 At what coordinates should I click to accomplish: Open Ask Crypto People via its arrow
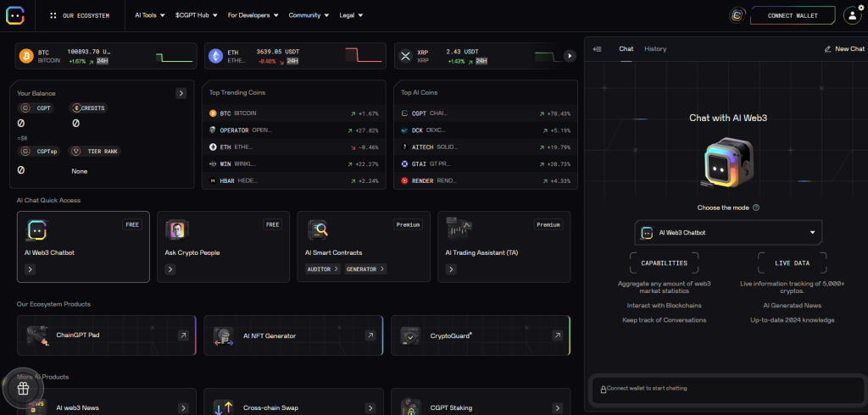point(170,269)
